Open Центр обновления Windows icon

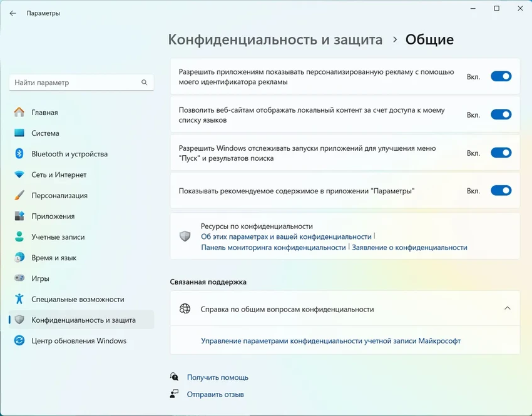click(19, 340)
